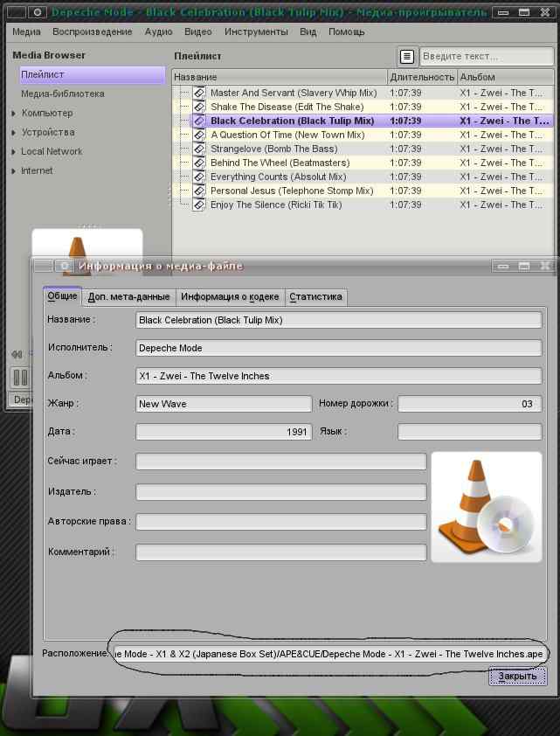This screenshot has height=736, width=560.
Task: Open the Аудио menu
Action: [x=158, y=32]
